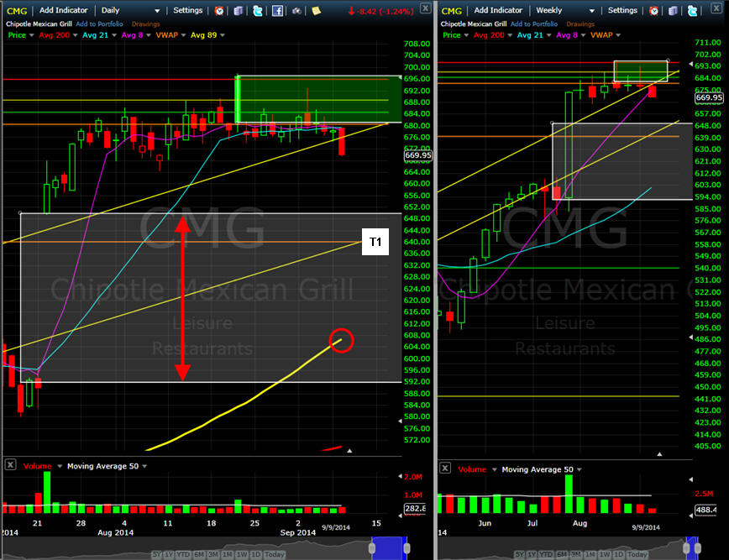This screenshot has height=560, width=729.
Task: Select 6M range in Daily chart
Action: coord(199,554)
